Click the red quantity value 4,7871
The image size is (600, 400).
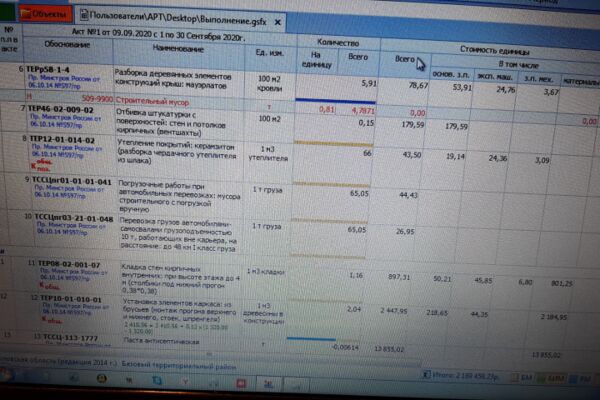[363, 111]
